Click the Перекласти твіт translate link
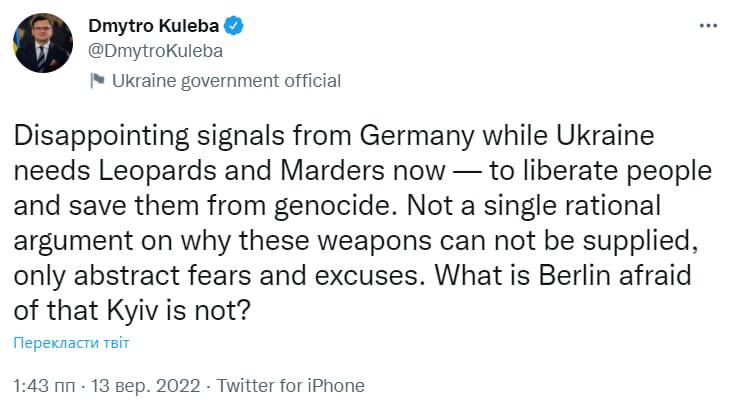Screen dimensions: 732x407 click(x=72, y=343)
